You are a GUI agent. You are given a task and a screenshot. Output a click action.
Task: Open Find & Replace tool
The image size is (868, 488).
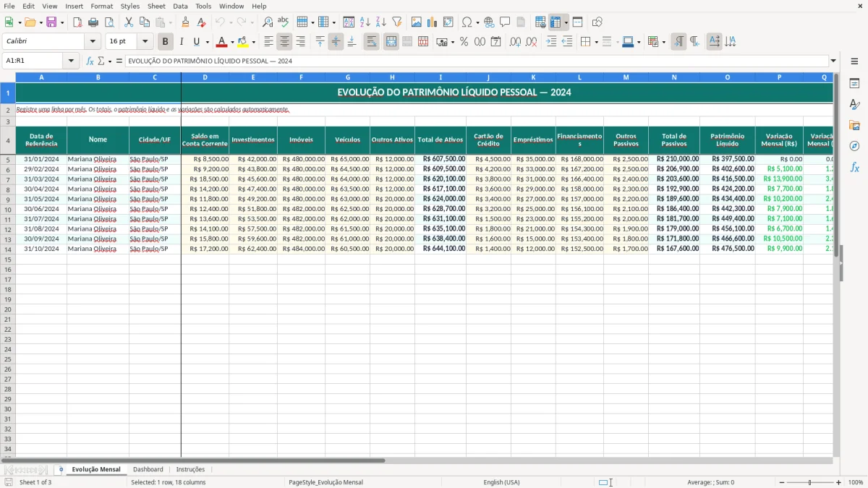[x=268, y=22]
